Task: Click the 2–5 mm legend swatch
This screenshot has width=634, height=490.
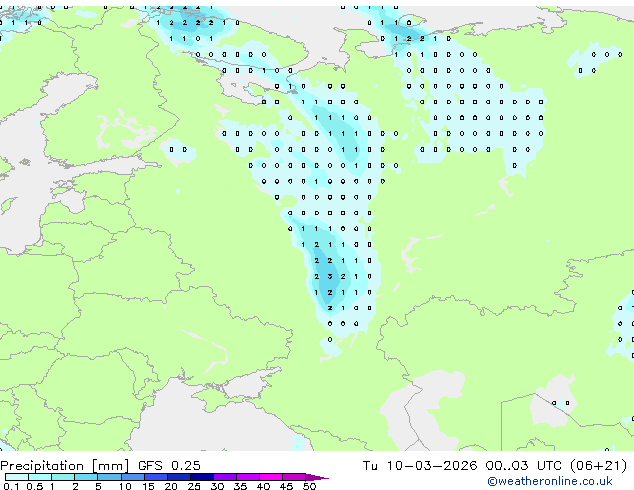Action: (x=86, y=477)
